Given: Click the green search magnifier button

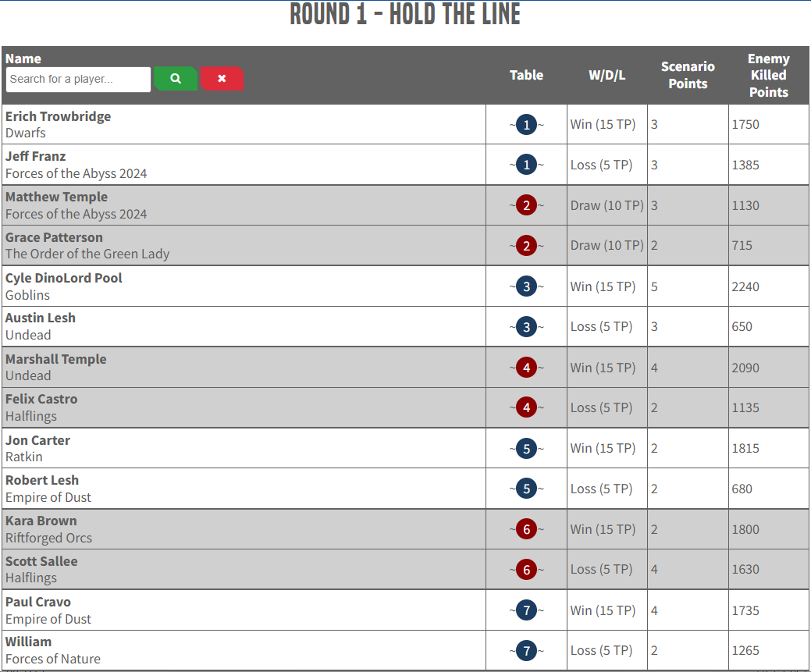Looking at the screenshot, I should (x=176, y=79).
